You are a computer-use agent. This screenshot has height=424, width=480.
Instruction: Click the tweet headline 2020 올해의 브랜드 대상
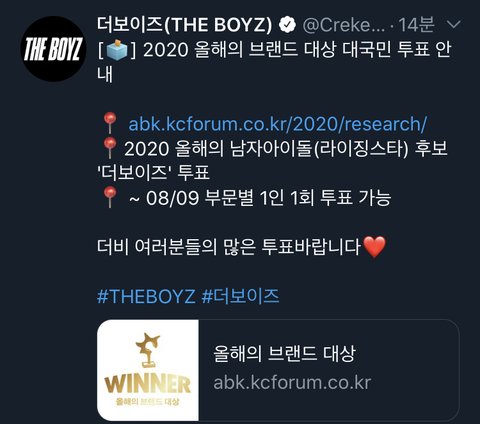(240, 50)
